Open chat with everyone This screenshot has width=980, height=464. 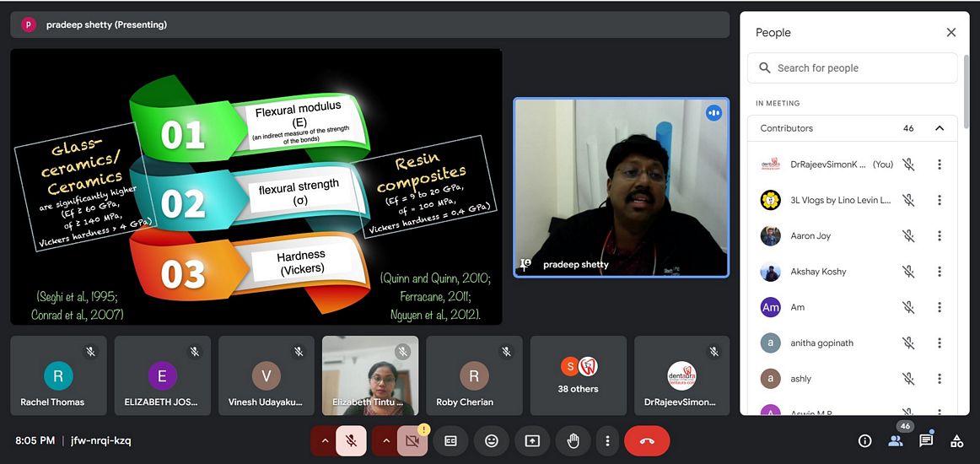click(x=926, y=441)
